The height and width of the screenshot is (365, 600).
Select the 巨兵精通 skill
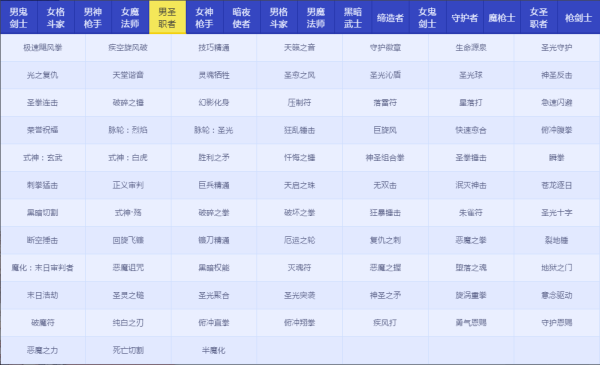click(214, 185)
